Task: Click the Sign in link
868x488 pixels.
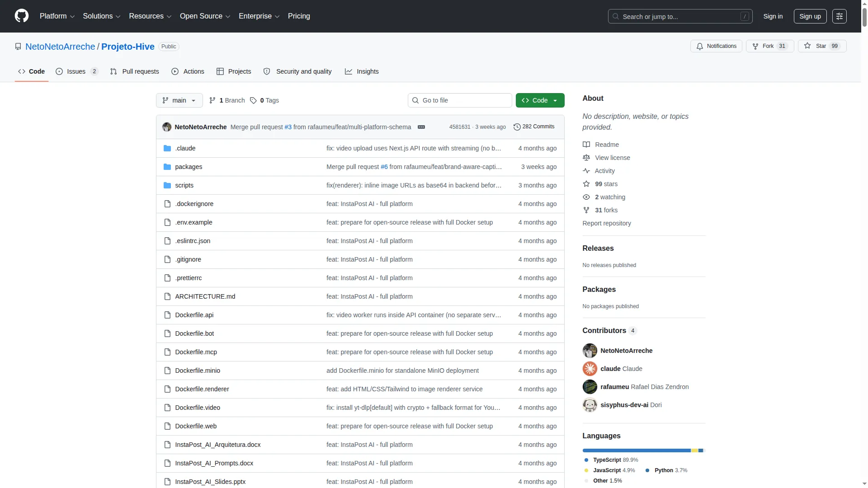Action: (773, 16)
